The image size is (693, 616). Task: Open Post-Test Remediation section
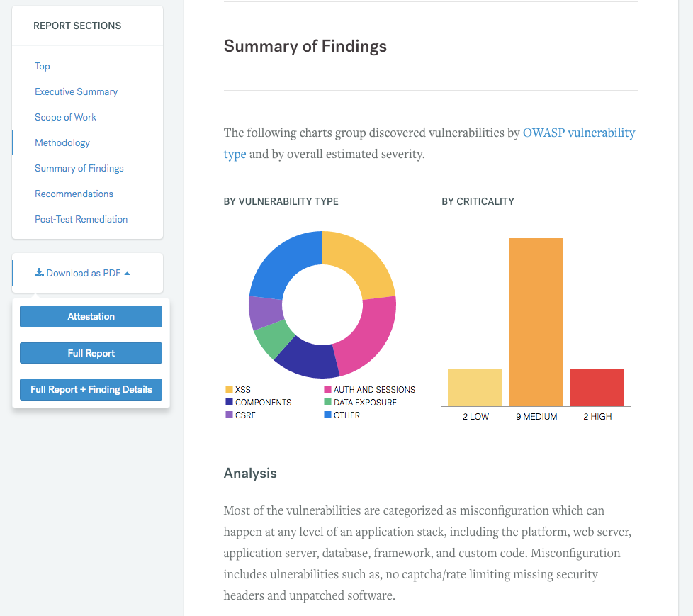pyautogui.click(x=81, y=219)
